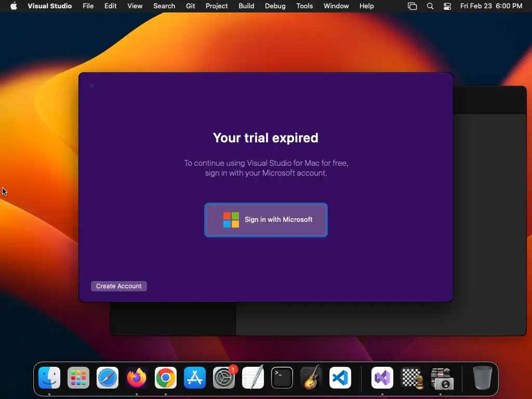Click the 'To continue using Visual Studio' message
532x399 pixels.
(266, 168)
